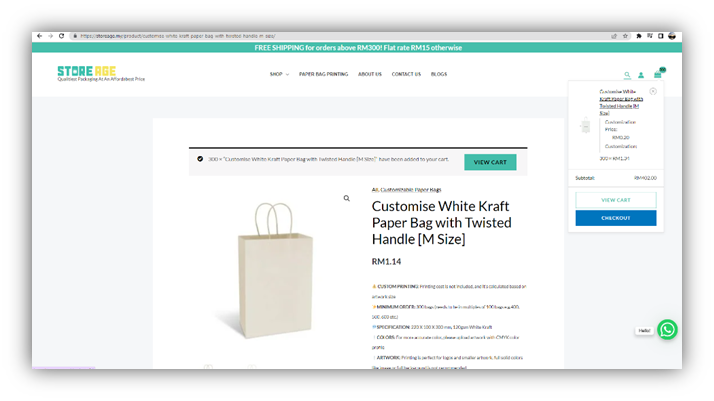The height and width of the screenshot is (401, 714).
Task: Open the browser extensions puzzle icon
Action: [639, 36]
